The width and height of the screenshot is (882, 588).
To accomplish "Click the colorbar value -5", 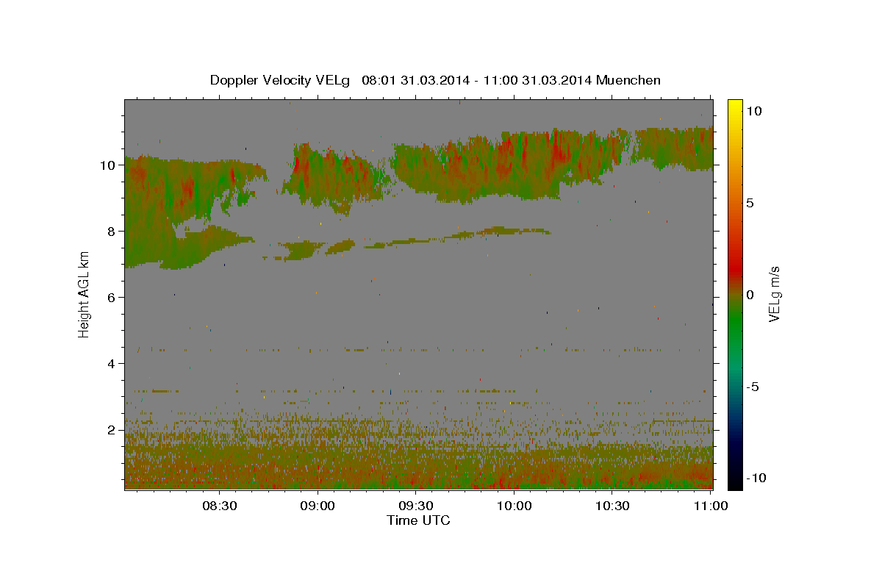I will click(x=752, y=387).
